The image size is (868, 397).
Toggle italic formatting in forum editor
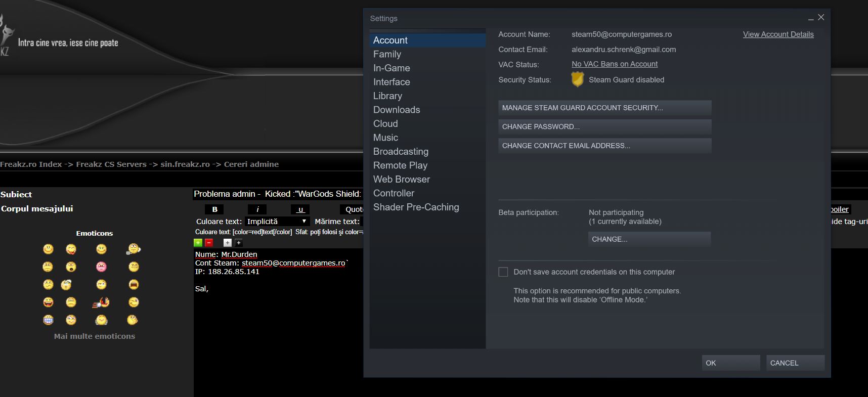[x=257, y=209]
